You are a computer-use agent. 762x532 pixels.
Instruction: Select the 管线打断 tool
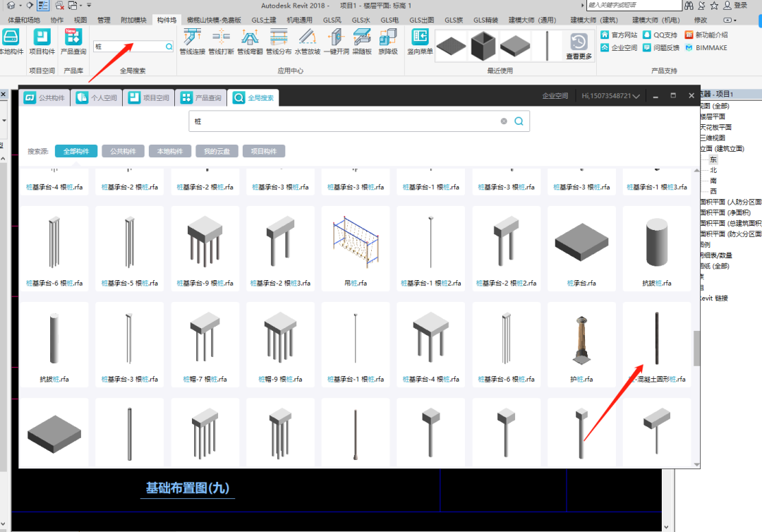(x=221, y=42)
